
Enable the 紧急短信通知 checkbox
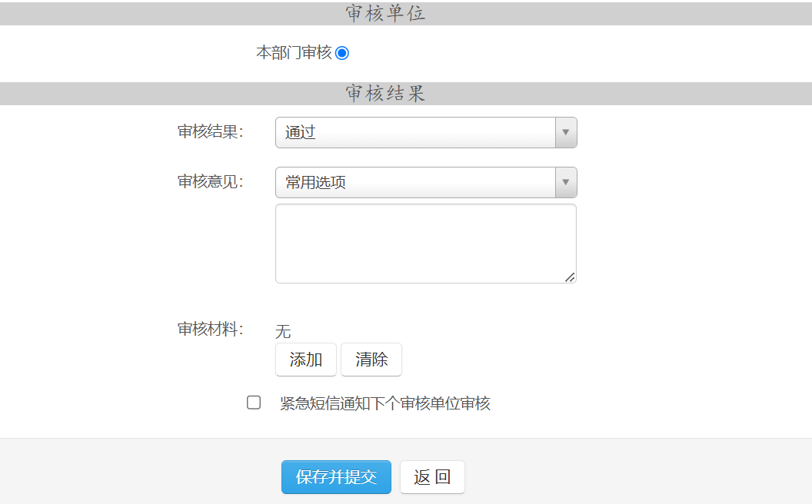254,403
